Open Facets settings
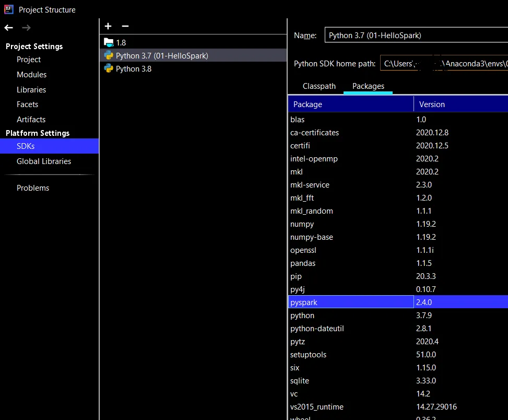 coord(28,104)
